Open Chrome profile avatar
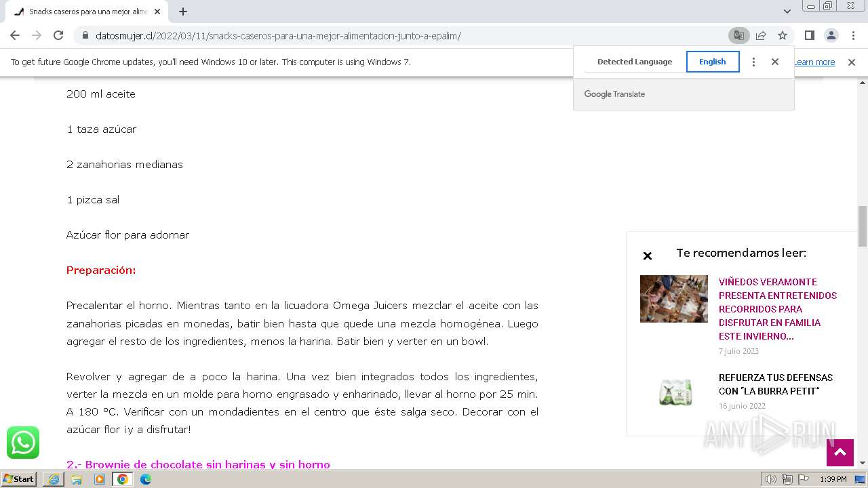Screen dimensions: 868x488 tap(831, 35)
